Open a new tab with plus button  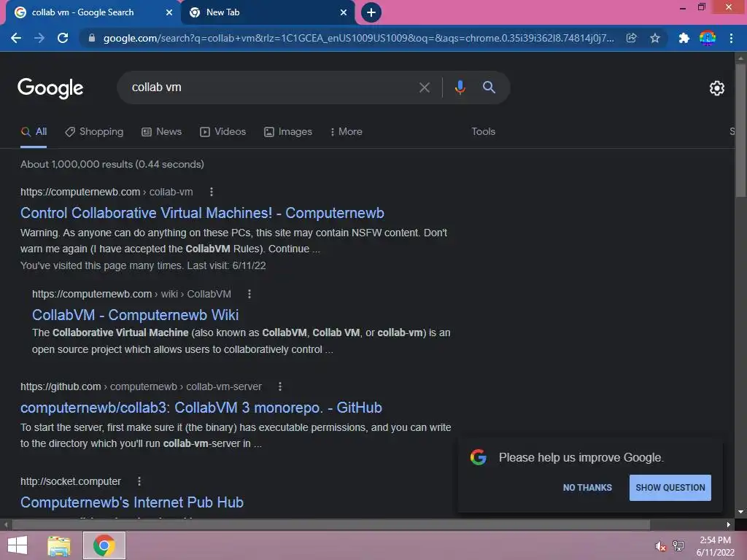pos(371,12)
